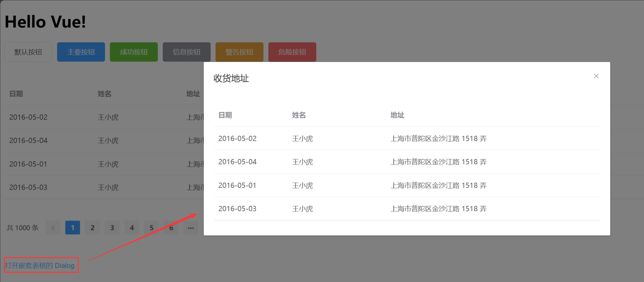Click the 日期 column header in dialog
644x282 pixels.
pos(225,115)
